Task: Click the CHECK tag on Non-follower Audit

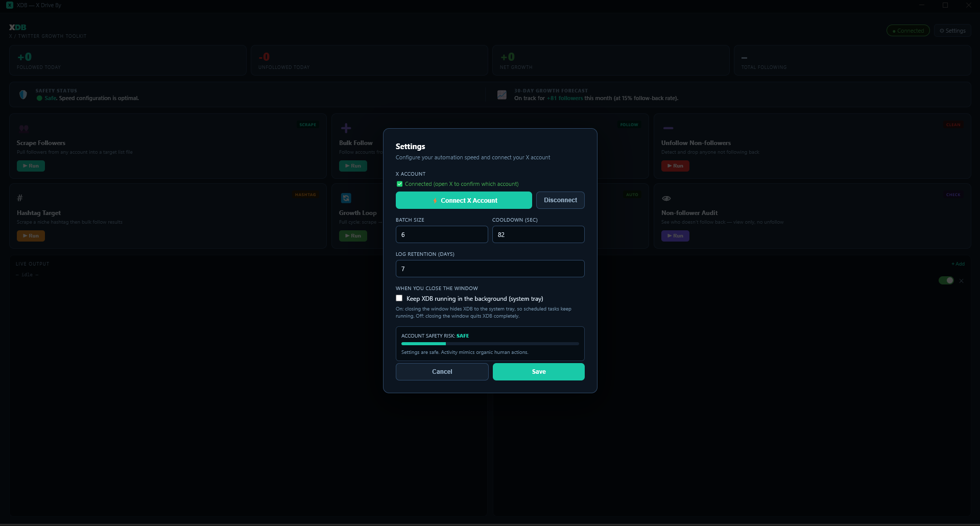Action: click(x=953, y=195)
